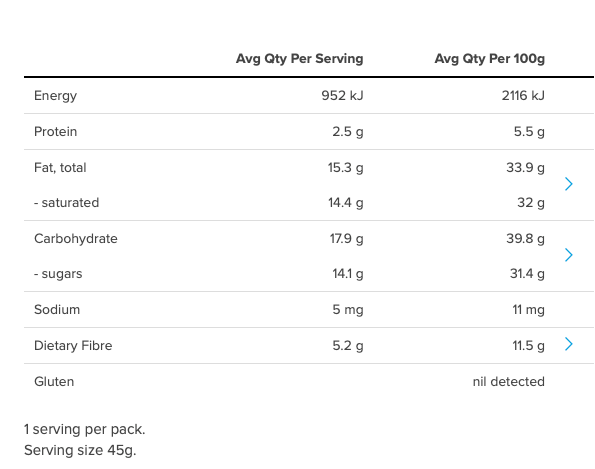Click the 1 serving per pack text
The width and height of the screenshot is (595, 469).
[85, 430]
